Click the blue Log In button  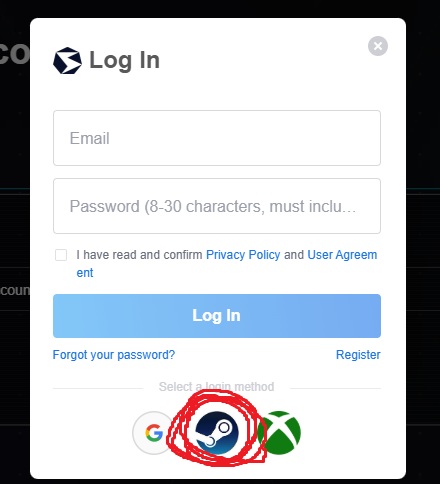pyautogui.click(x=217, y=316)
